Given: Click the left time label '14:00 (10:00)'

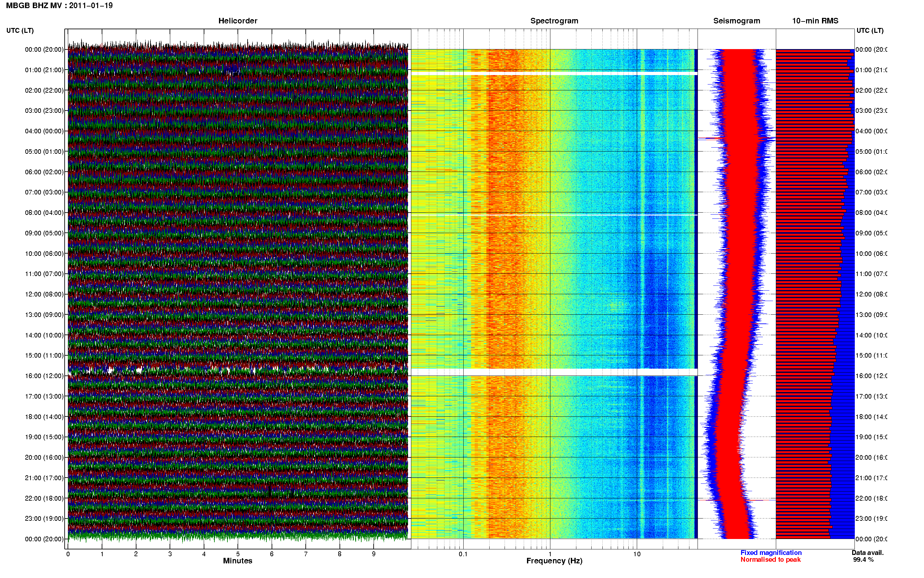Looking at the screenshot, I should pos(44,335).
